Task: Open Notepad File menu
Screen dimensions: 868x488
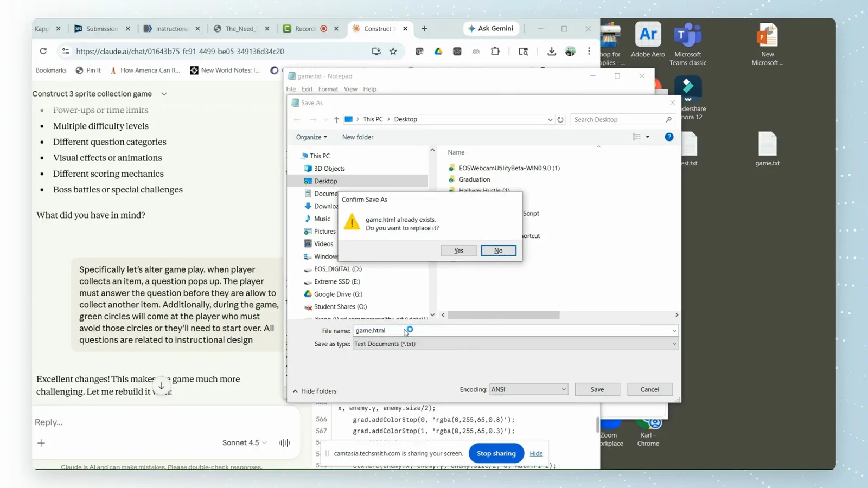Action: [x=291, y=89]
